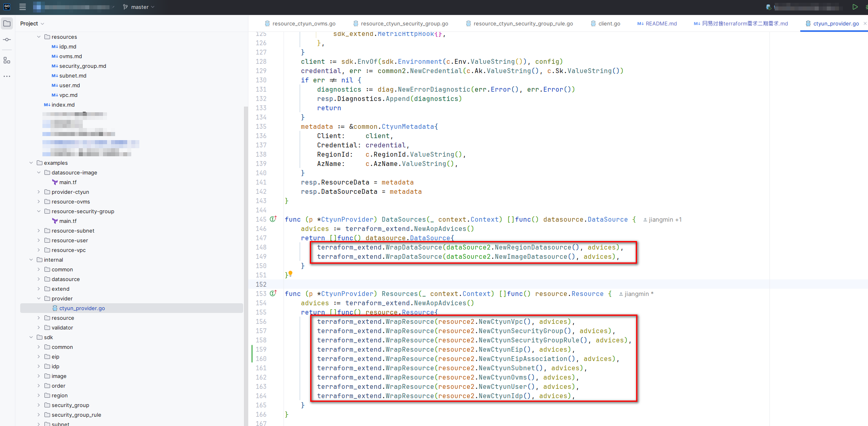Select the eip folder under sdk
868x426 pixels.
55,357
